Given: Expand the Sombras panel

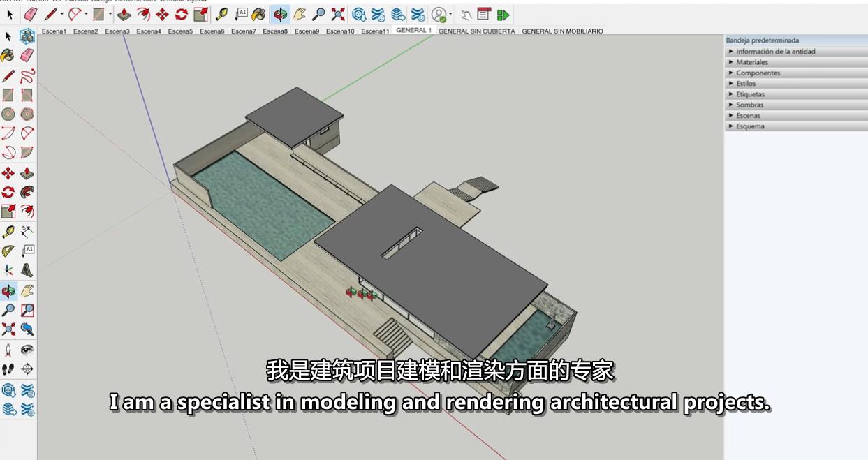Looking at the screenshot, I should click(x=796, y=105).
